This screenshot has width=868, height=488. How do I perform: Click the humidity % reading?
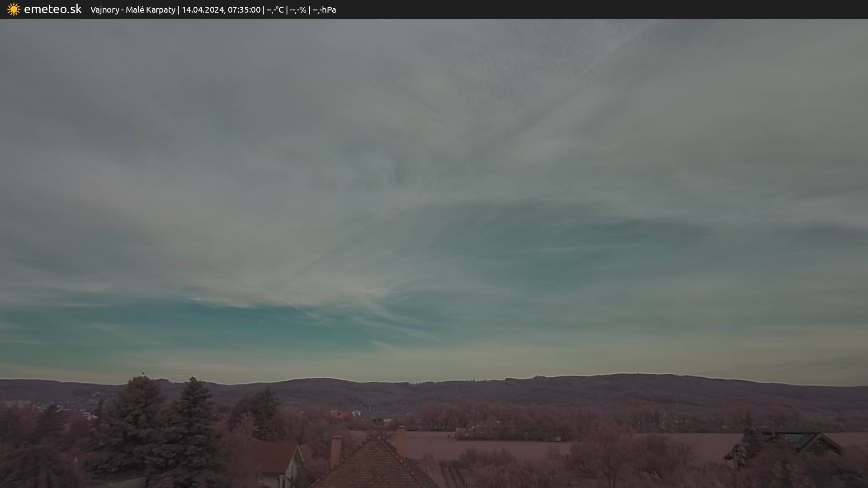pyautogui.click(x=298, y=10)
